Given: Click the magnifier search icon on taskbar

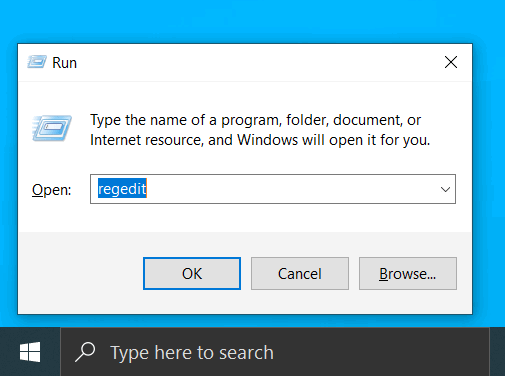Looking at the screenshot, I should [85, 352].
